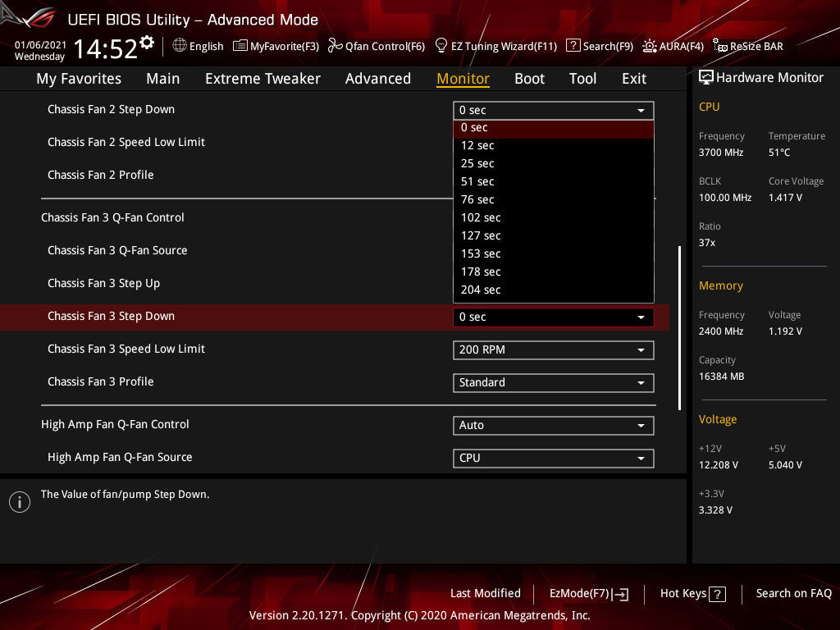
Task: Click the settings list scrollbar
Action: [x=679, y=328]
